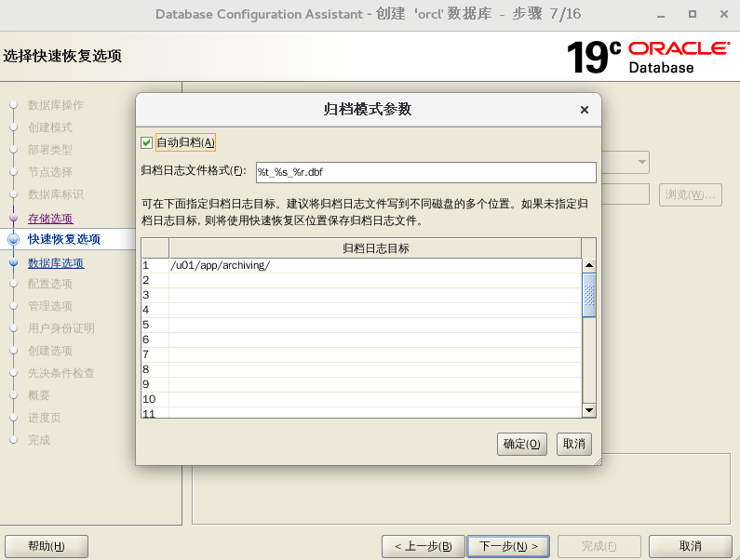Cancel the archive mode parameters dialog
The height and width of the screenshot is (560, 740).
pos(573,444)
